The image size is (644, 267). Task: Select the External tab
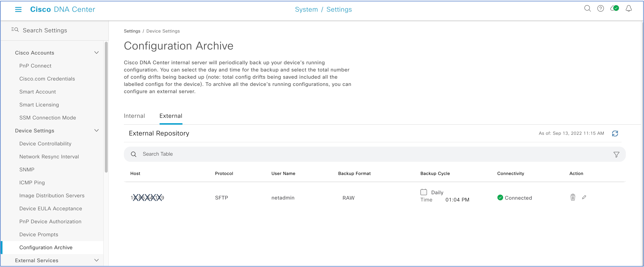171,116
